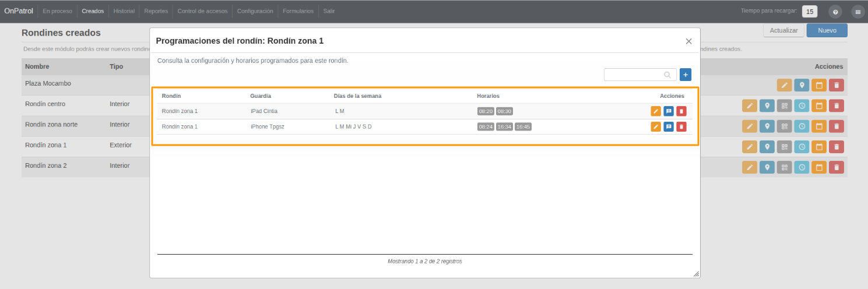The height and width of the screenshot is (289, 868).
Task: Click the 08:20 time badge
Action: coord(486,111)
